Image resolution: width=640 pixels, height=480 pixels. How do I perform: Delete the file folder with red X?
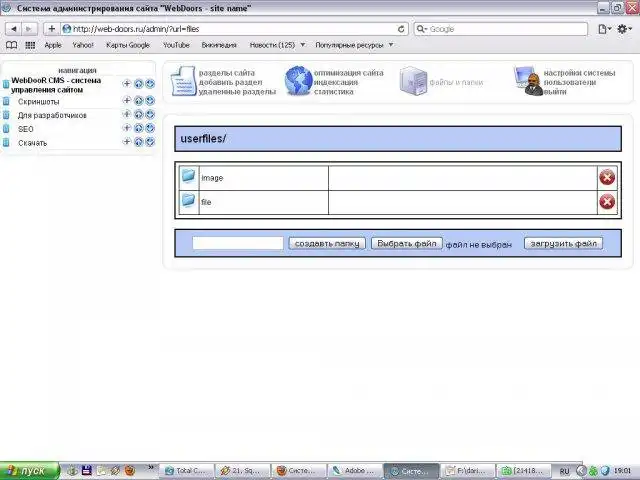(x=607, y=202)
